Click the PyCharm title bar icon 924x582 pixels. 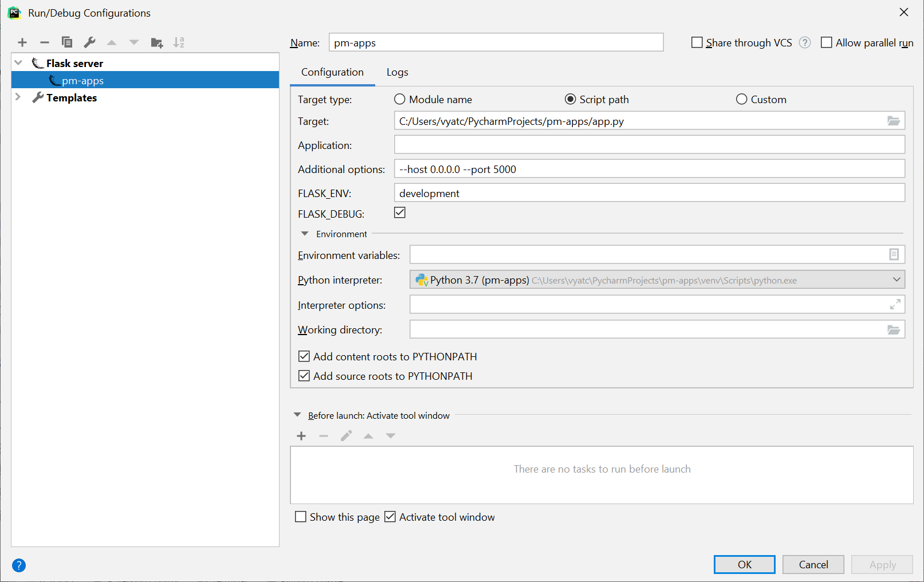14,13
